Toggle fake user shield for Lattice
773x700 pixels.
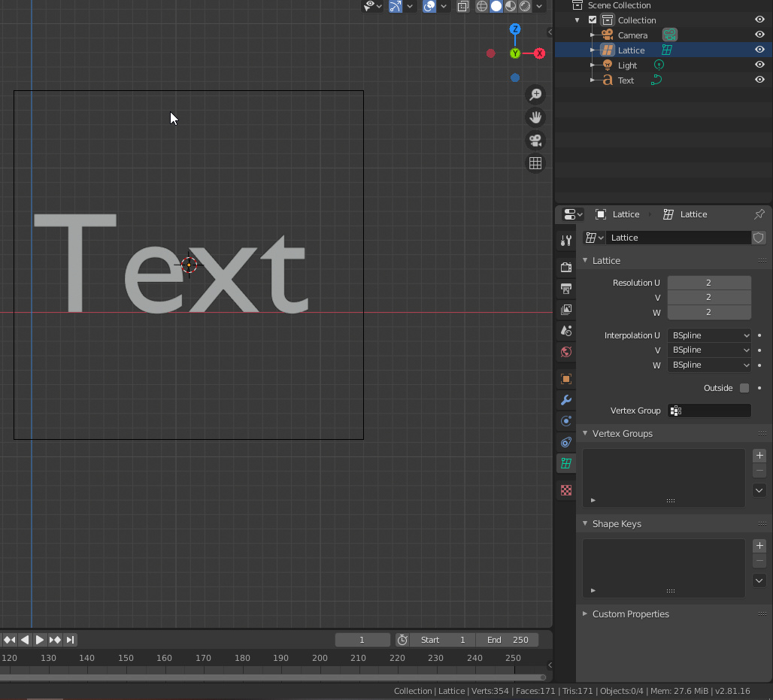coord(758,238)
